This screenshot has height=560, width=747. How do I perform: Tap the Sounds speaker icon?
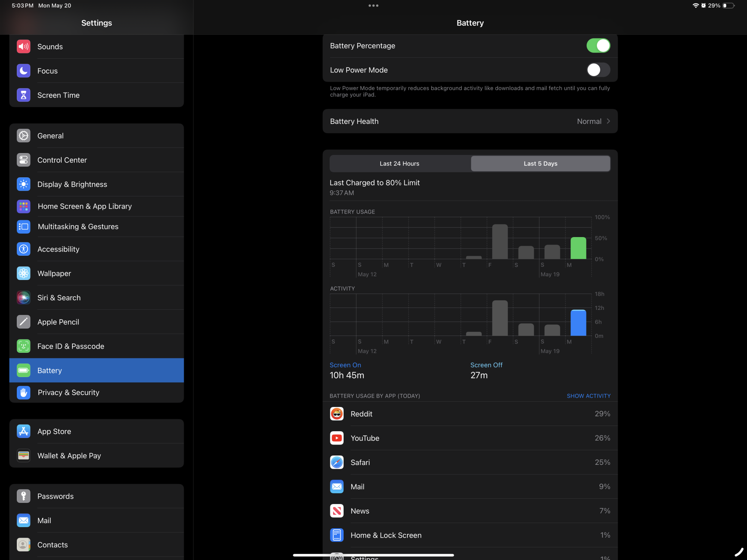click(x=24, y=46)
